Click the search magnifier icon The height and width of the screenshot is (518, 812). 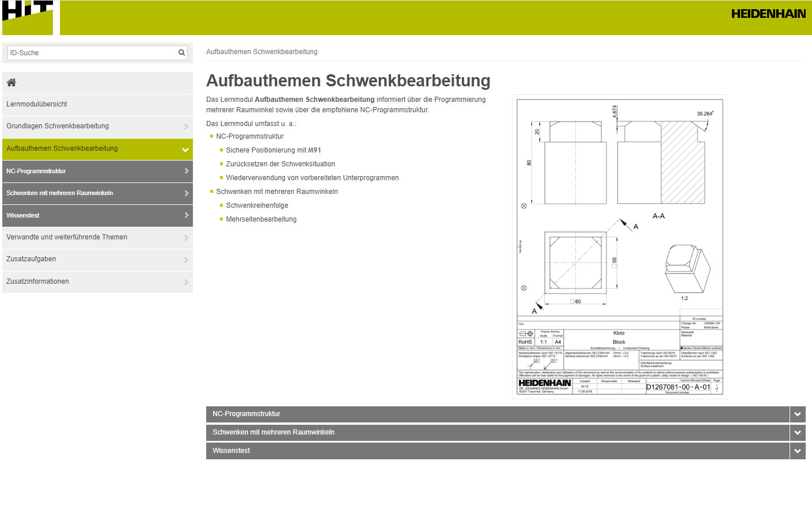182,53
